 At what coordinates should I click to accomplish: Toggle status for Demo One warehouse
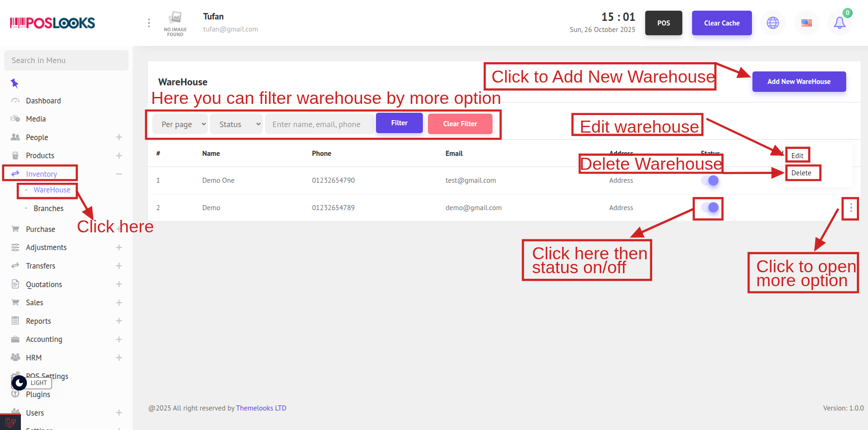[x=710, y=180]
